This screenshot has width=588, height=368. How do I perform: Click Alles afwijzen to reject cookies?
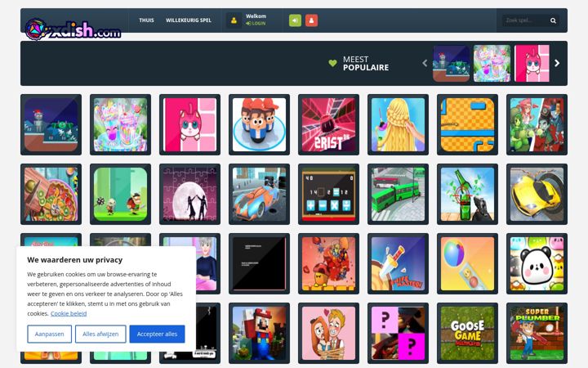(x=100, y=334)
